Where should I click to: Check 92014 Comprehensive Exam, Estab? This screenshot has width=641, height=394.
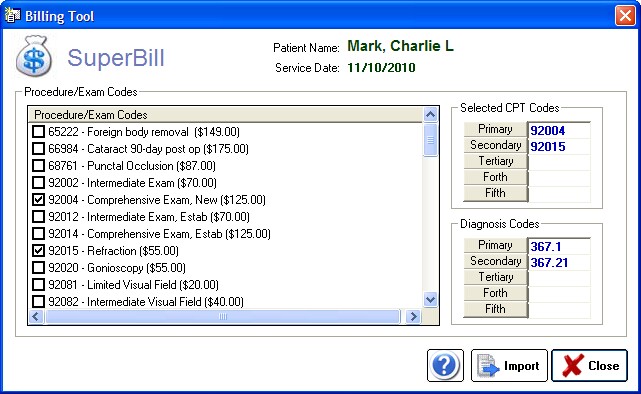tap(38, 233)
